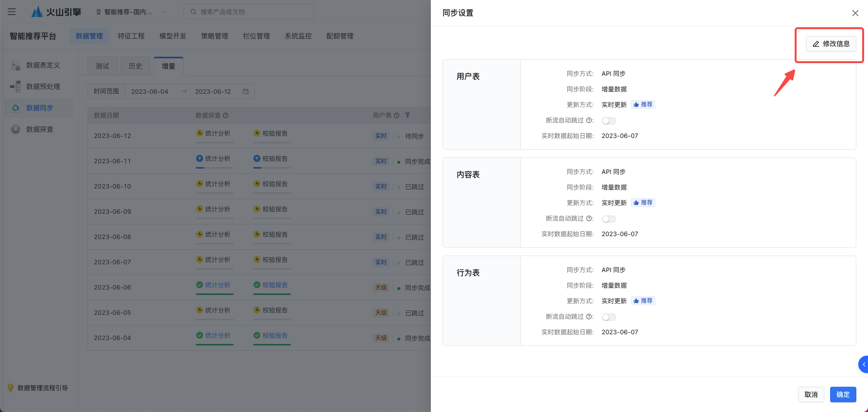Focus the 搜索产品或文档 search field
Image resolution: width=868 pixels, height=412 pixels.
249,12
